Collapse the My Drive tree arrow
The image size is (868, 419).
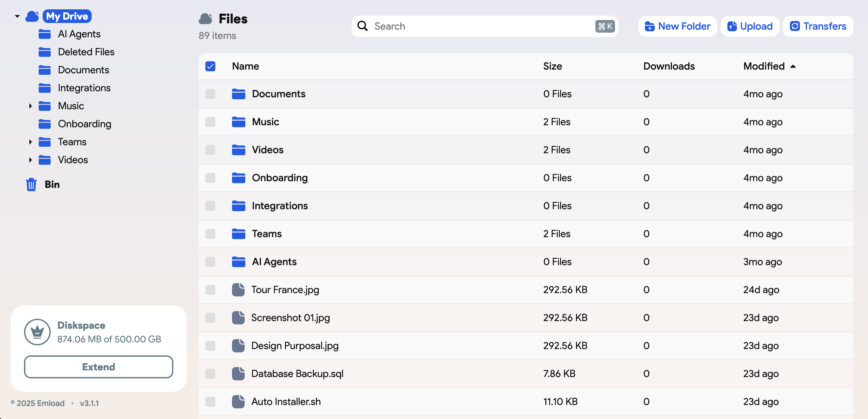(17, 16)
